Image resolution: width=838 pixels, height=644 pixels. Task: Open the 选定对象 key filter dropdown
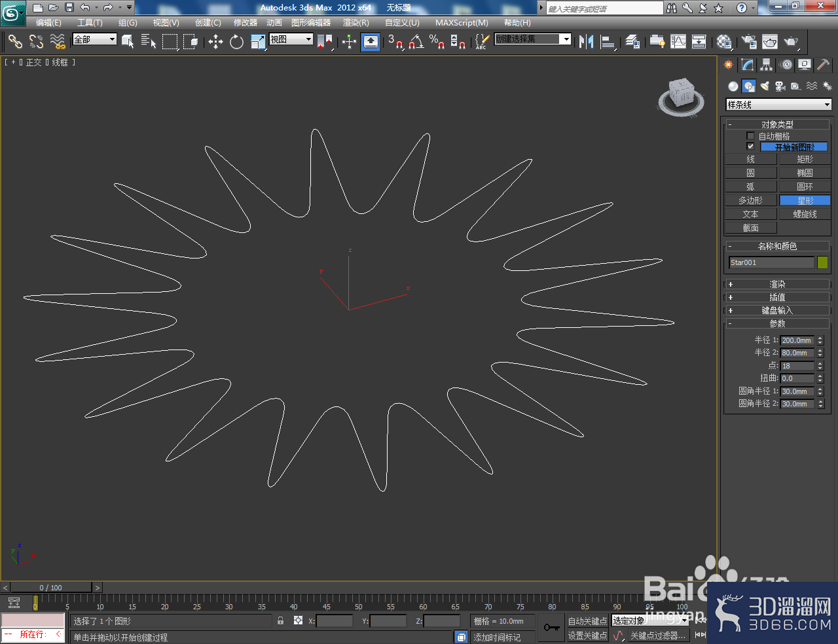click(x=650, y=620)
